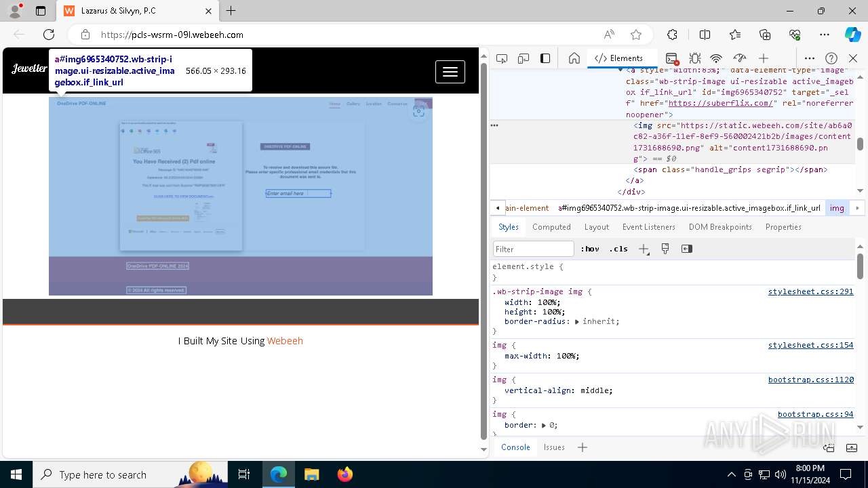
Task: Click the inspect element picker icon
Action: click(502, 58)
